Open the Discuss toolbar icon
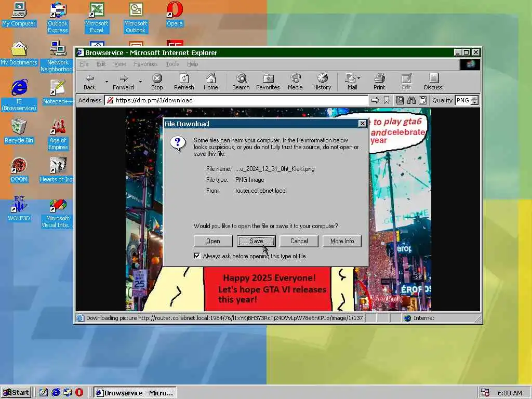 click(x=433, y=82)
